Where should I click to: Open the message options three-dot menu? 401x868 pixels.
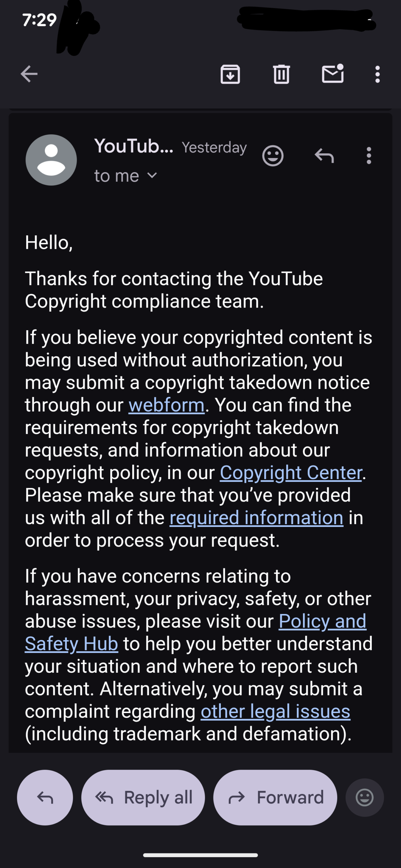369,156
